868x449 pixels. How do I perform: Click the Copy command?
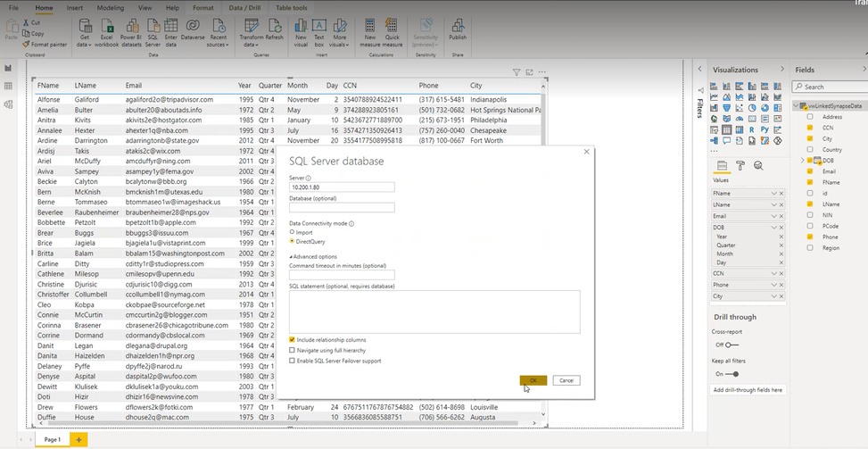click(x=33, y=33)
